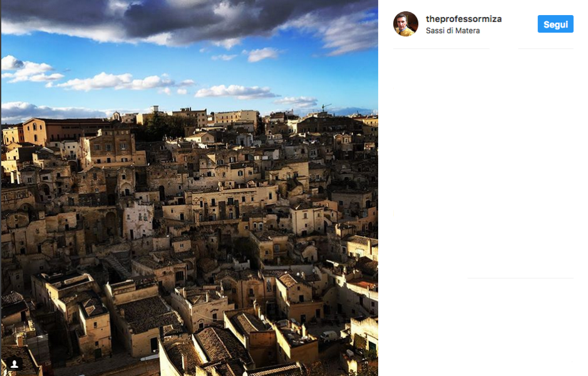Image resolution: width=588 pixels, height=376 pixels.
Task: Click the construction crane on the skyline
Action: [326, 107]
